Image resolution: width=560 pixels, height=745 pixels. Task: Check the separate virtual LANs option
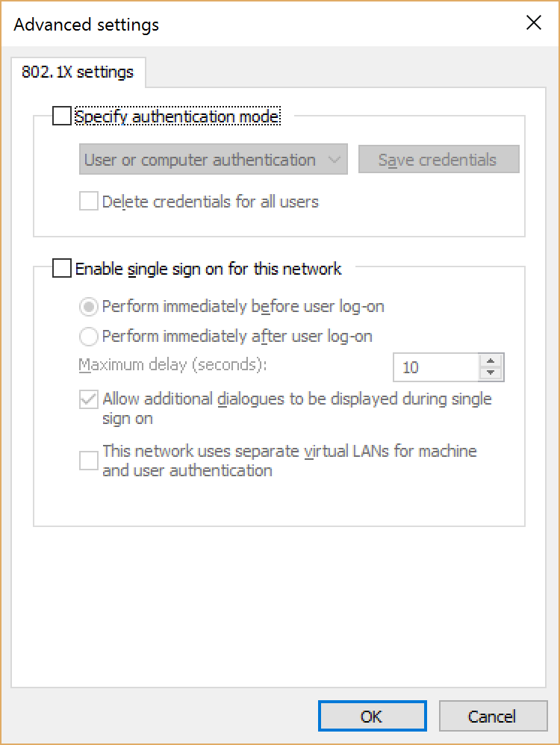point(88,461)
